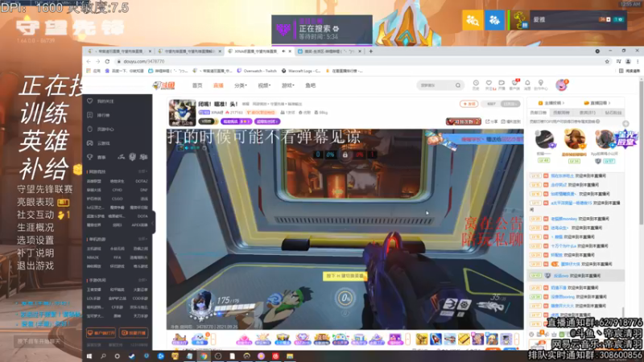Image resolution: width=644 pixels, height=362 pixels.
Task: Open the purple badge pill under streamer name
Action: (x=236, y=121)
